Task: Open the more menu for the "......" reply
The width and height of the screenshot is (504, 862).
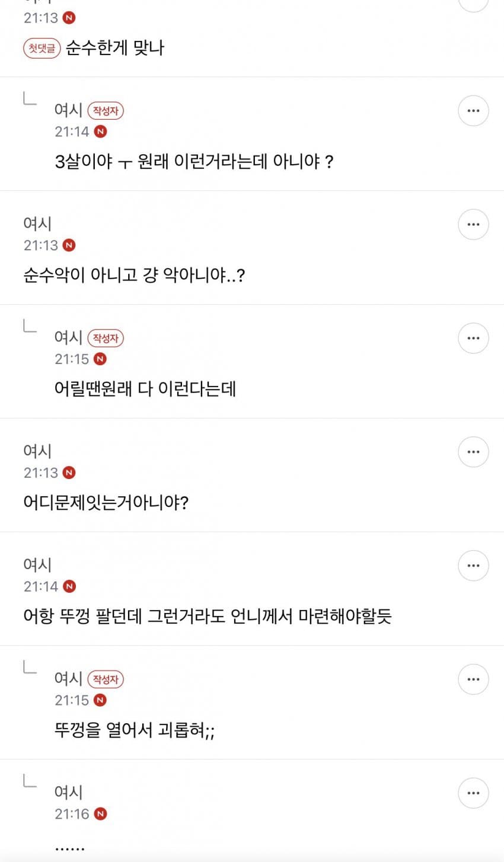Action: coord(473,793)
